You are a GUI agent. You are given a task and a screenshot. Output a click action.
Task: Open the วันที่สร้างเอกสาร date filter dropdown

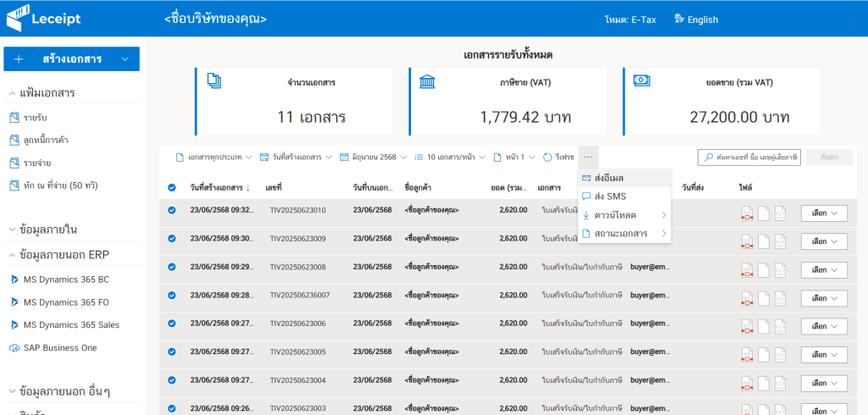pos(296,158)
